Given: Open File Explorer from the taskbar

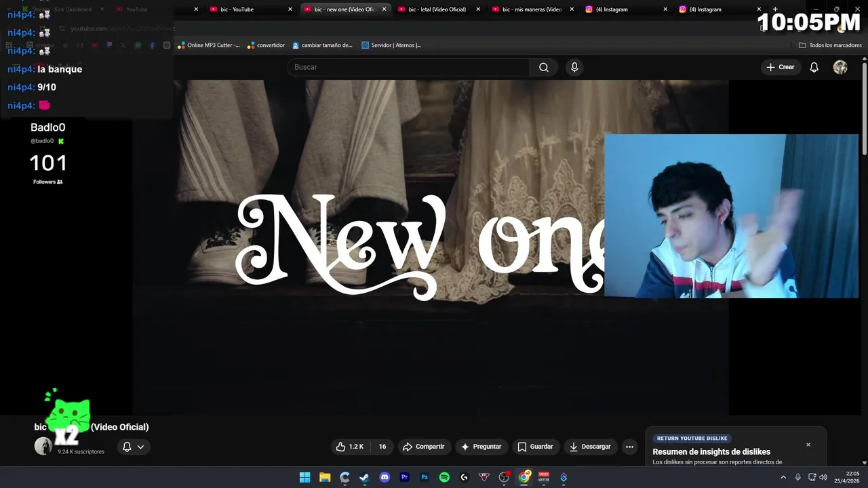Looking at the screenshot, I should [x=325, y=477].
